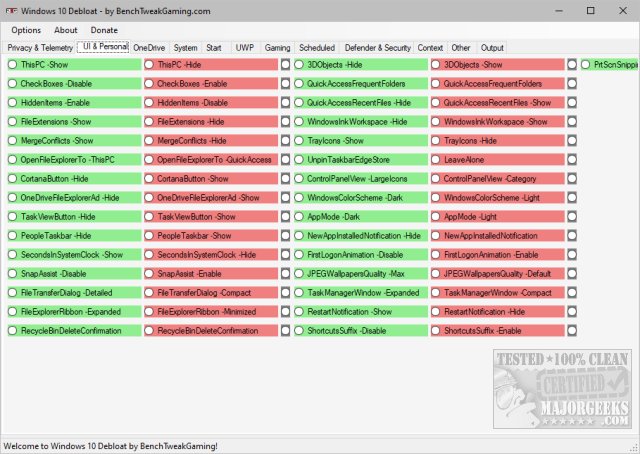Select CheckBoxes -Disable radio button
The width and height of the screenshot is (640, 454).
74,84
